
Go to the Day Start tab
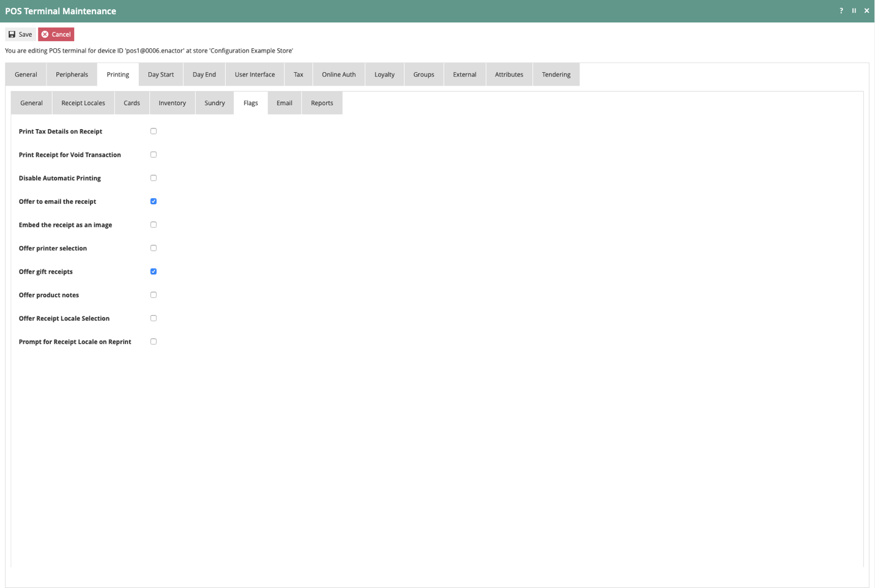(161, 75)
